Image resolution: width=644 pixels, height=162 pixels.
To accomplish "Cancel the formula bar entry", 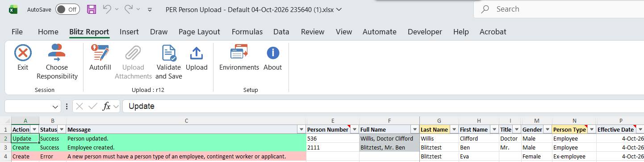I will click(x=79, y=106).
